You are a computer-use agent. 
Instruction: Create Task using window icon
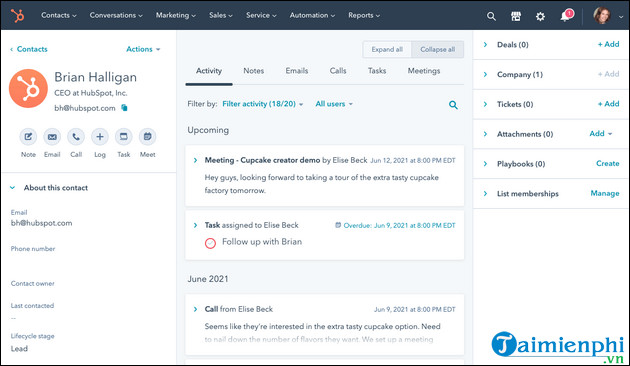coord(124,137)
